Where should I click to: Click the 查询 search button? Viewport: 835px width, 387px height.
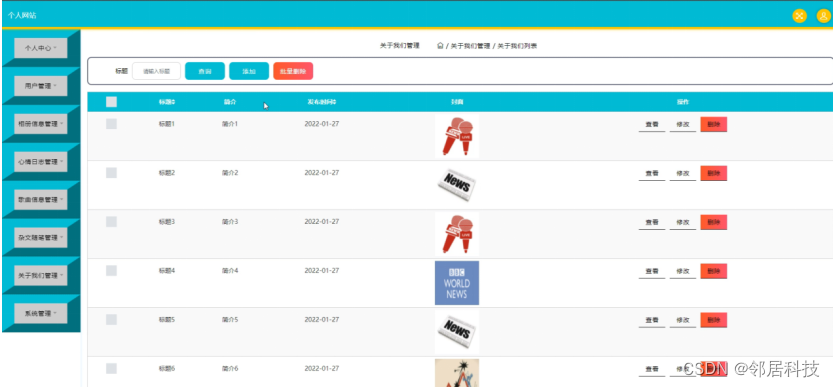point(204,71)
